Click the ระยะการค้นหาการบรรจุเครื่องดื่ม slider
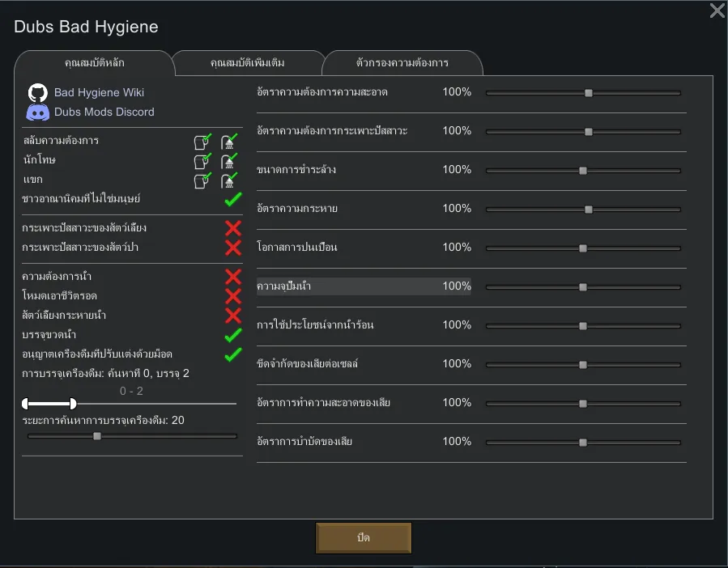Screen dimensions: 728x568 pos(132,436)
